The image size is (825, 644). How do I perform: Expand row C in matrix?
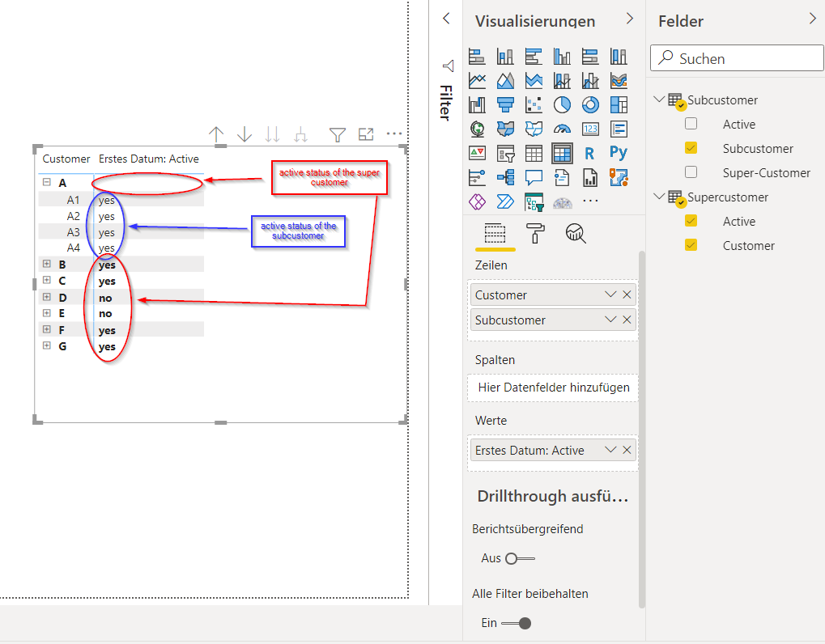(47, 280)
